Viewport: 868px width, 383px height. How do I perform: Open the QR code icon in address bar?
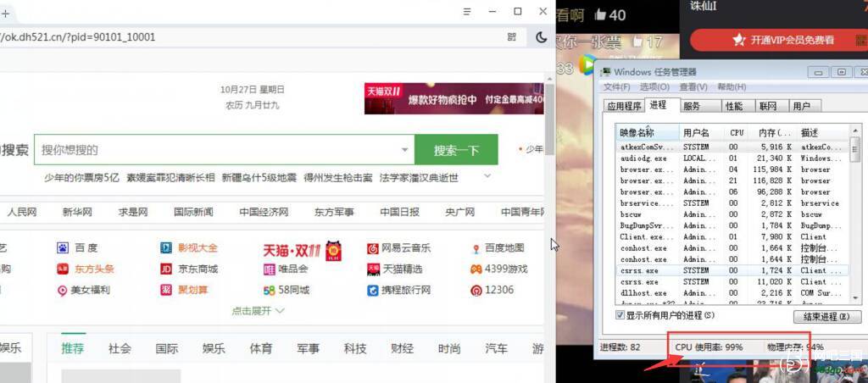[x=512, y=37]
